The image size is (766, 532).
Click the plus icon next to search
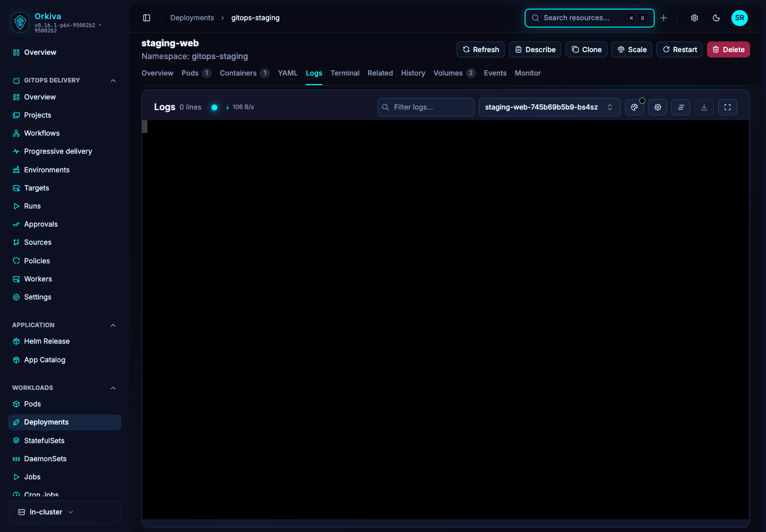click(664, 18)
